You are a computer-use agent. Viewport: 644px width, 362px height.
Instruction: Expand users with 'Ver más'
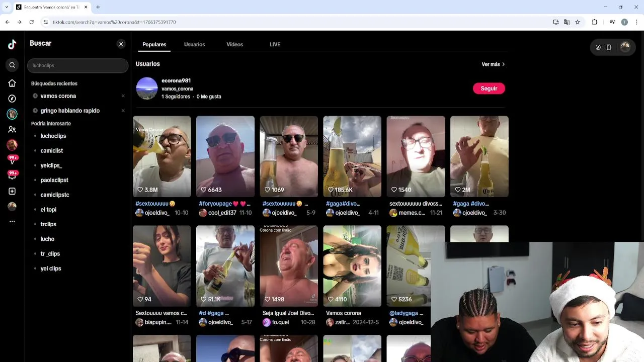click(x=493, y=64)
